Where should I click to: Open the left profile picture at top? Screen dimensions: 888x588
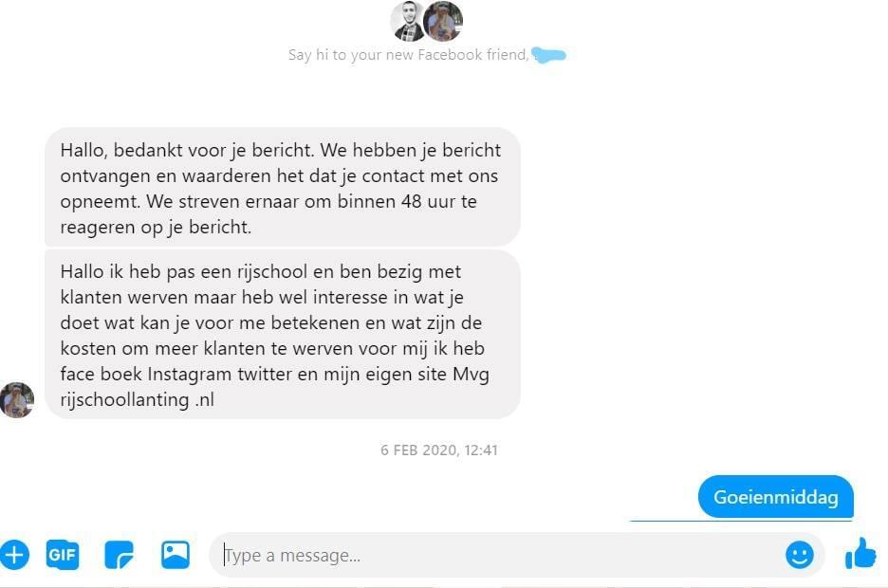[408, 22]
